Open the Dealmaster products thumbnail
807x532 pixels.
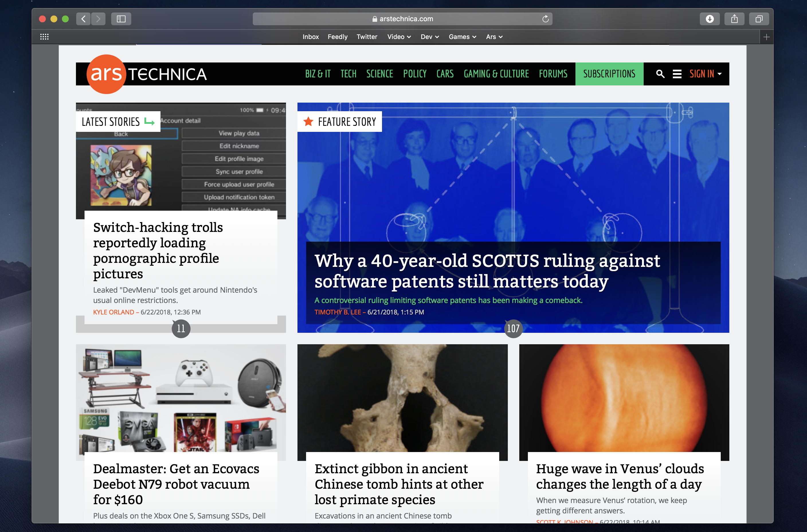(x=181, y=398)
